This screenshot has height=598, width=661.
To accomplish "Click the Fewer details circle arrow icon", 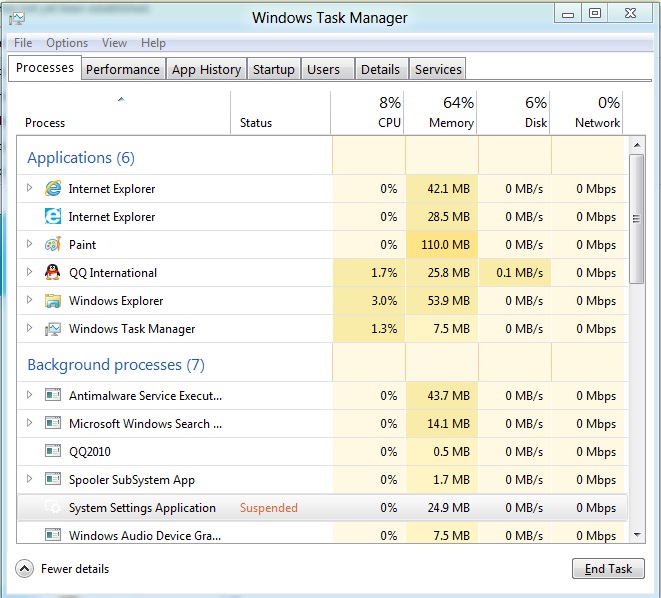I will point(24,569).
